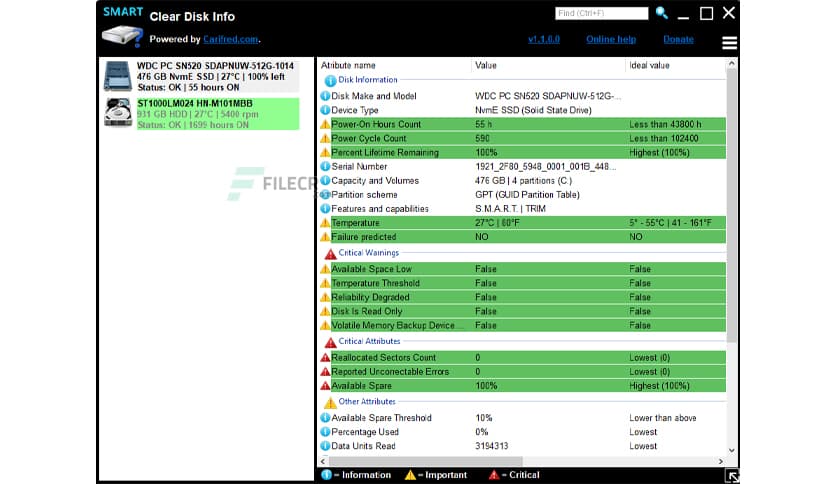The width and height of the screenshot is (836, 484).
Task: Select the WDC PC SN520 SSD drive icon
Action: pos(117,76)
